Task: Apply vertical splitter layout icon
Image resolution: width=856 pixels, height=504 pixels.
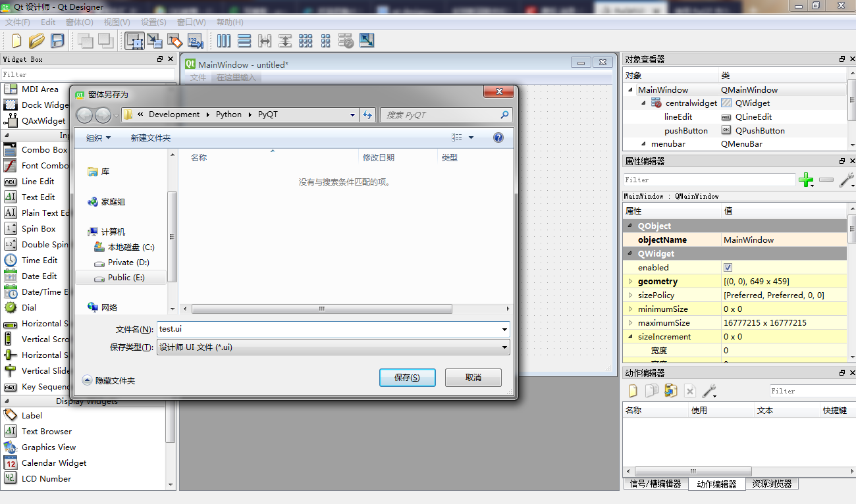Action: [285, 41]
